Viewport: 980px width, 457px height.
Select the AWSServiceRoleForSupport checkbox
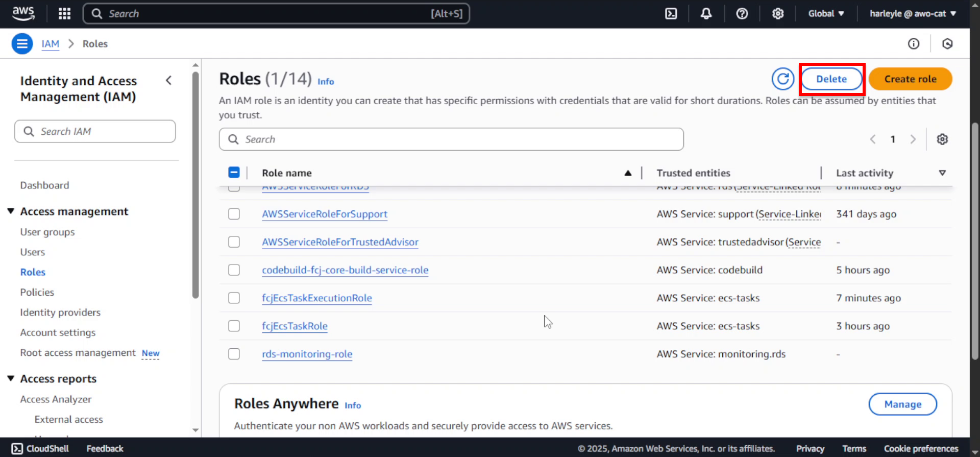point(234,214)
